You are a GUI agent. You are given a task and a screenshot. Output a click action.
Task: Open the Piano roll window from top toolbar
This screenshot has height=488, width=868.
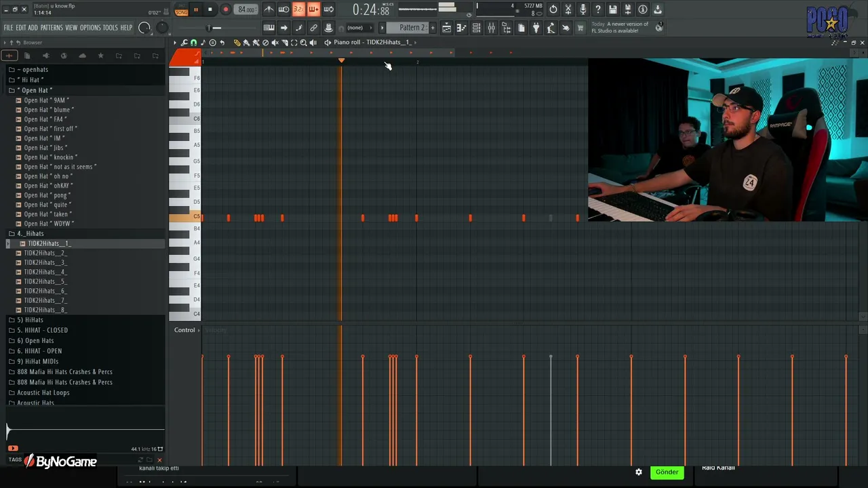coord(461,28)
